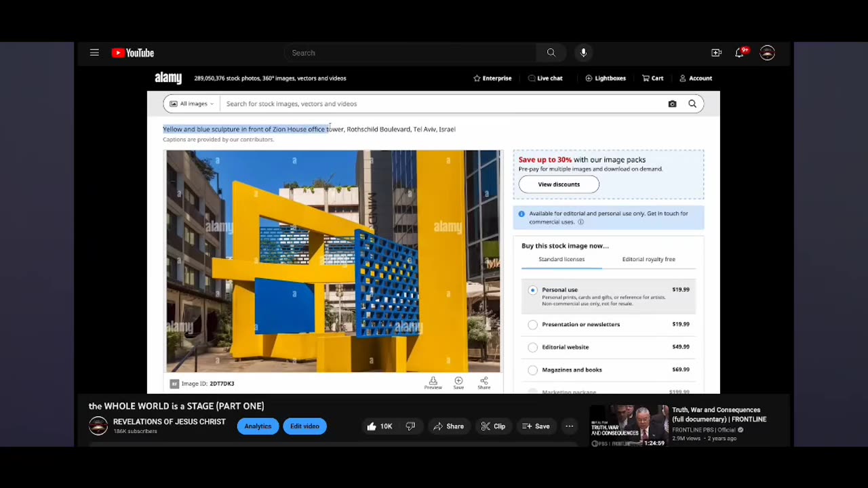Share the stock image icon
This screenshot has width=868, height=488.
[484, 383]
